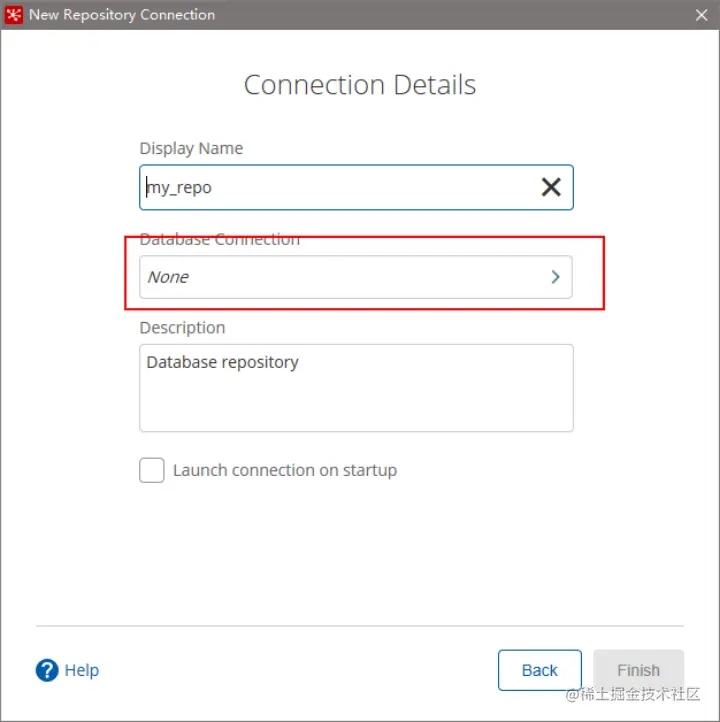Close the New Repository Connection dialog

pos(701,15)
